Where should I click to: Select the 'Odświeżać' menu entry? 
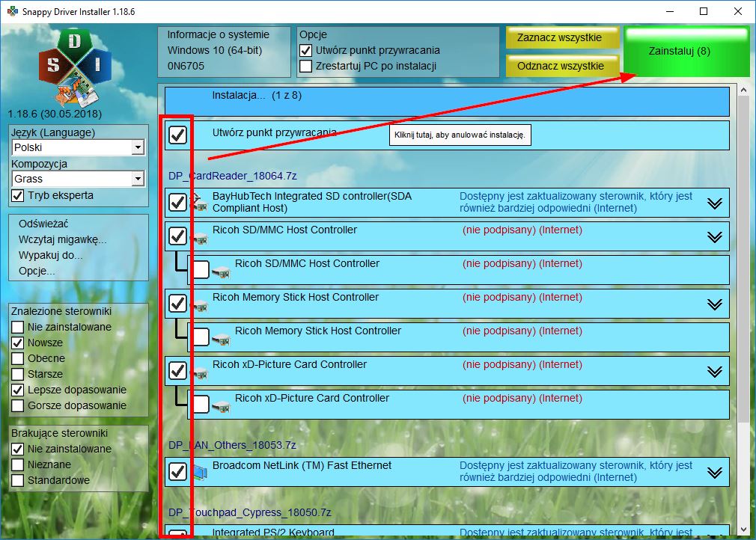click(x=43, y=224)
